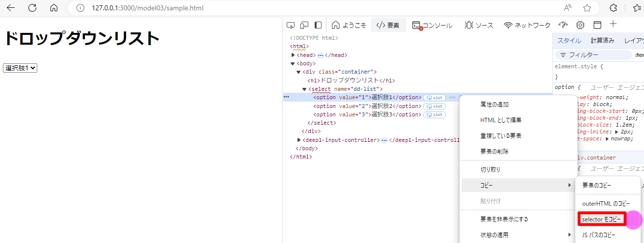Screen dimensions: 644x243
Task: Open the Application panel window icon
Action: coord(597,25)
